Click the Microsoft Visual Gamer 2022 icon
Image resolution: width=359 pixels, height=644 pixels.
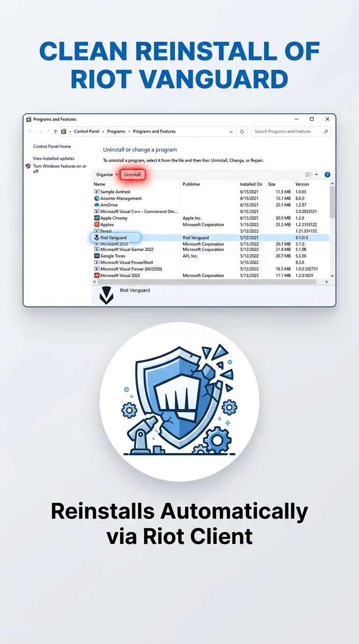(97, 249)
